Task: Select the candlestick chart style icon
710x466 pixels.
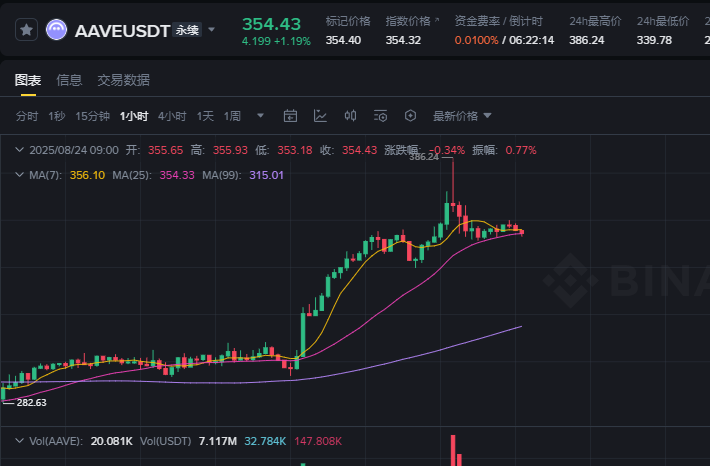Action: [x=350, y=116]
